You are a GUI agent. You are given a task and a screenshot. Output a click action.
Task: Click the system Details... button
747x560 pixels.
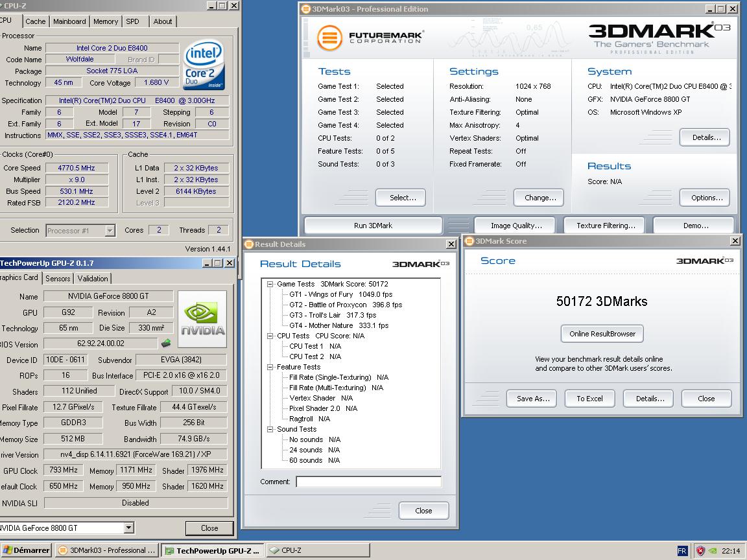pos(705,137)
